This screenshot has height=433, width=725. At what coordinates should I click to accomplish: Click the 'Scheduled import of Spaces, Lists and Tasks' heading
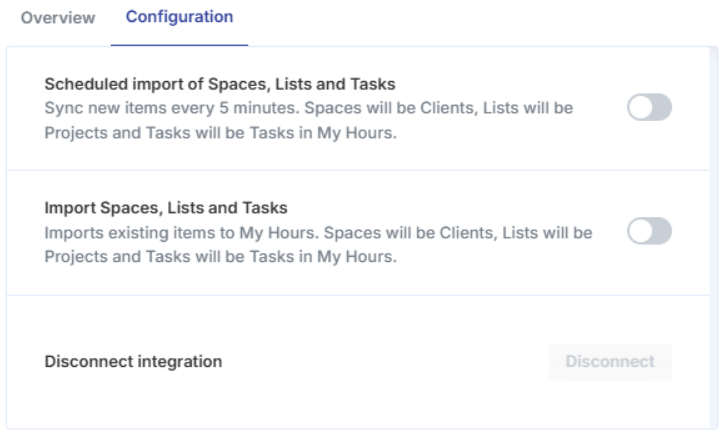220,84
